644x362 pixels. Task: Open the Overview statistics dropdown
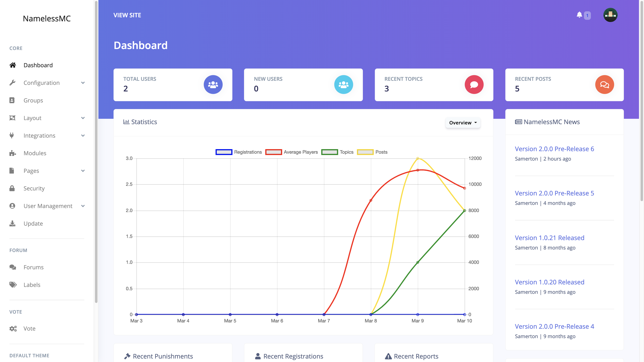click(x=463, y=123)
